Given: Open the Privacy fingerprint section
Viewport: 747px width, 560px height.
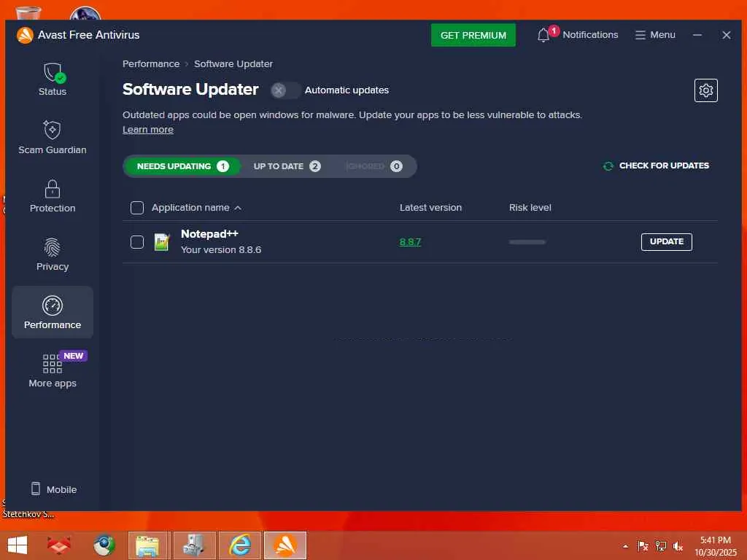Looking at the screenshot, I should 53,254.
